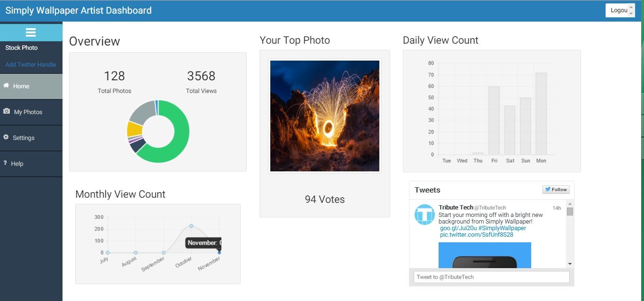Click the dark navy donut chart segment
Screen dimensions: 644x301
[x=139, y=146]
